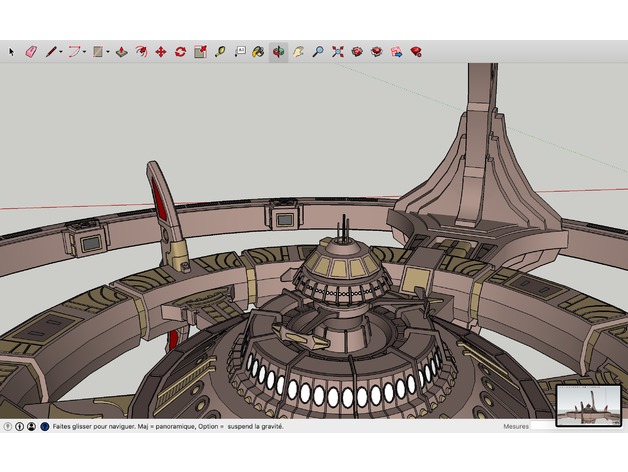Activate the Line pencil tool
This screenshot has height=472, width=628.
[x=50, y=51]
